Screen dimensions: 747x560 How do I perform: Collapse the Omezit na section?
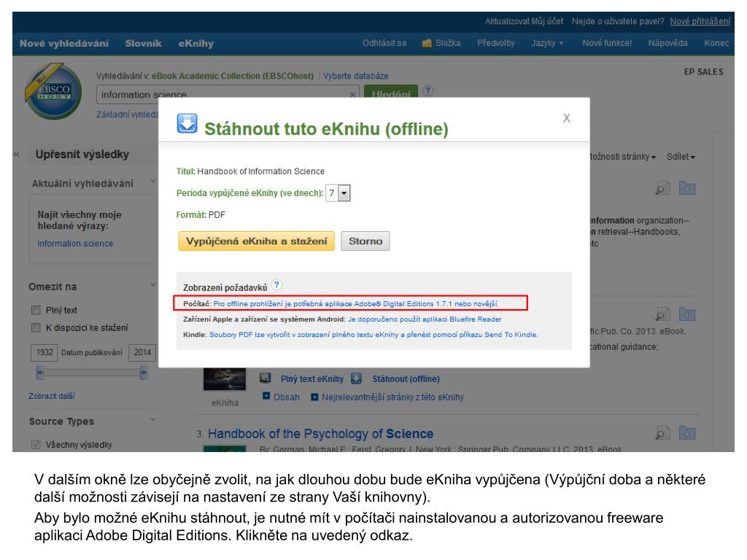point(153,284)
